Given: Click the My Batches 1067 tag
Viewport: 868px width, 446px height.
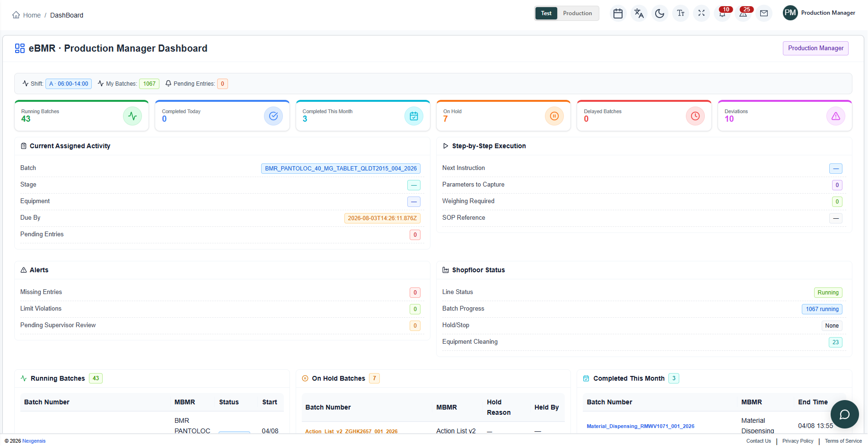Looking at the screenshot, I should (149, 84).
